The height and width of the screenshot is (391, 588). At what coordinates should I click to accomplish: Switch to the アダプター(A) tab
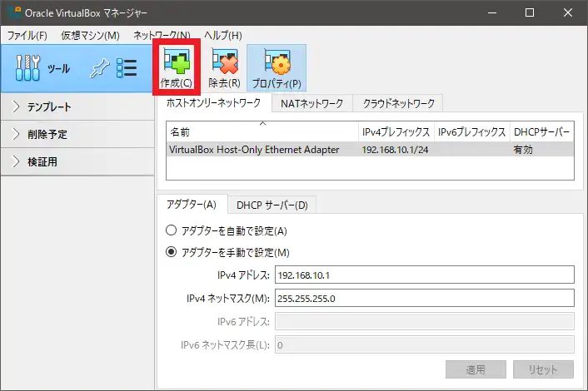(x=192, y=205)
